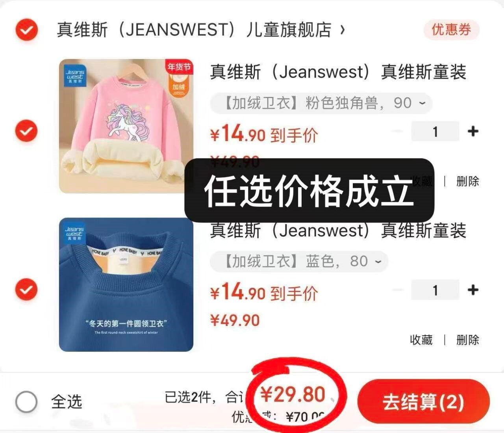Tap 删除 for the pink sweatshirt
The height and width of the screenshot is (433, 504).
click(467, 181)
